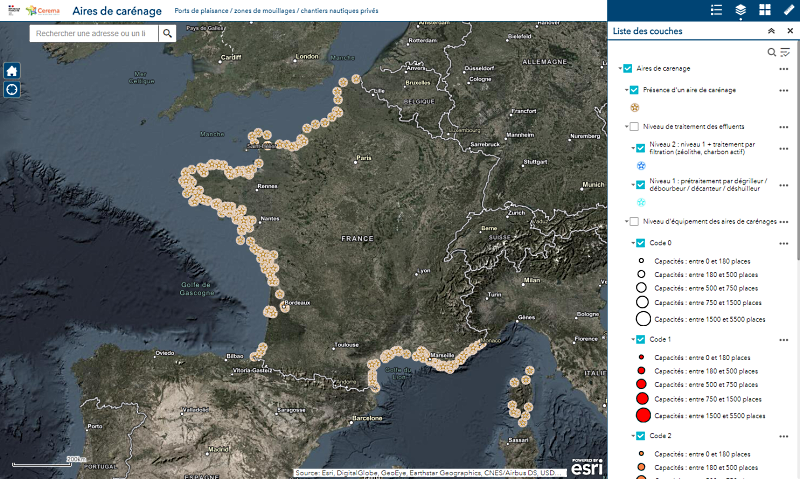This screenshot has width=800, height=479.
Task: Click the Aires de carénage app title
Action: [117, 11]
